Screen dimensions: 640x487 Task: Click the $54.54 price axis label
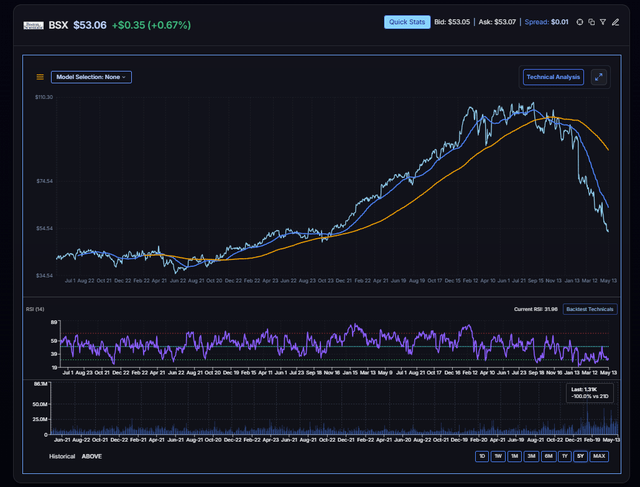(44, 228)
